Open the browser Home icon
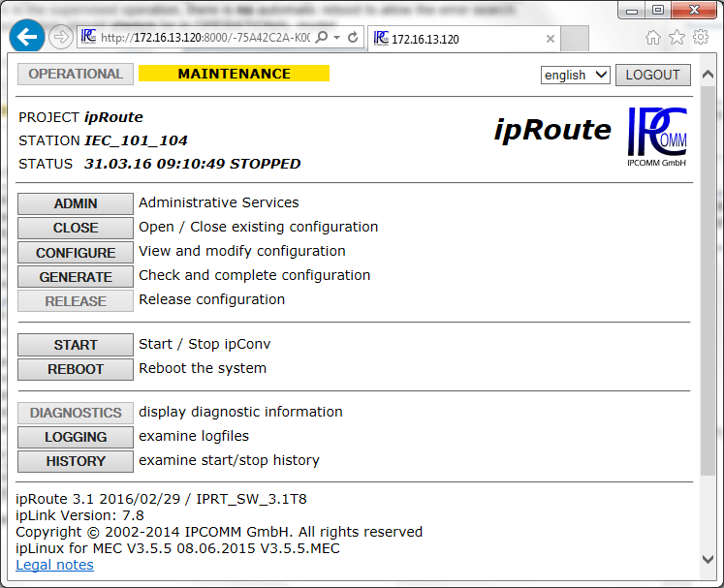Viewport: 724px width, 588px height. 653,37
